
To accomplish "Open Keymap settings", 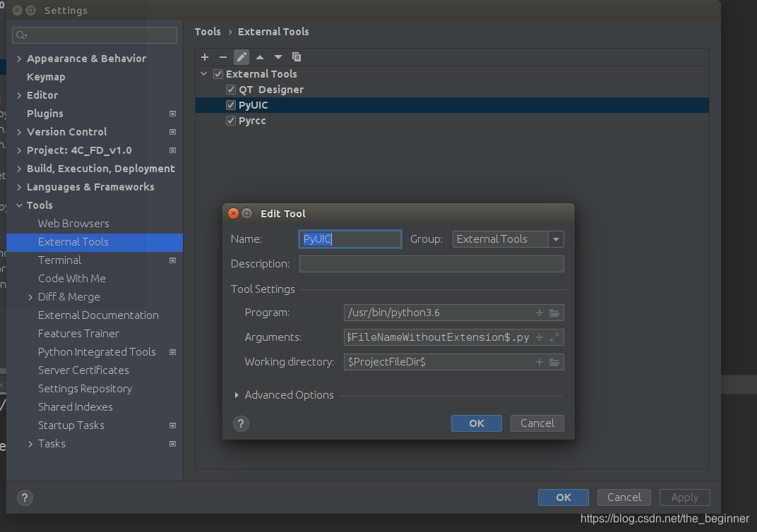I will point(46,77).
